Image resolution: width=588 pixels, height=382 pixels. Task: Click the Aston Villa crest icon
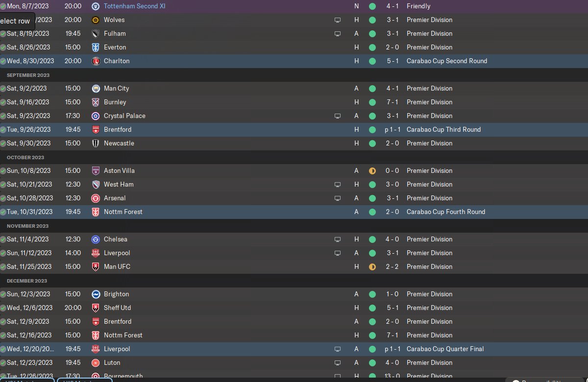(96, 171)
